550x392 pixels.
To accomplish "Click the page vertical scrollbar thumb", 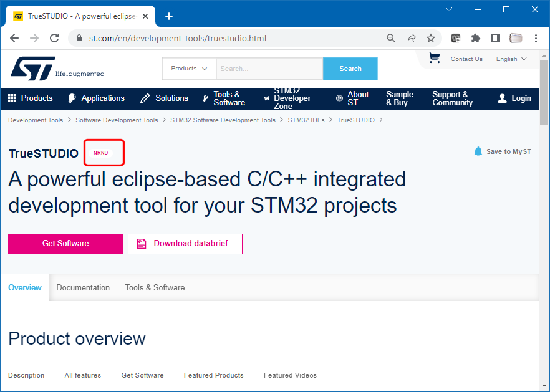I will (x=544, y=92).
